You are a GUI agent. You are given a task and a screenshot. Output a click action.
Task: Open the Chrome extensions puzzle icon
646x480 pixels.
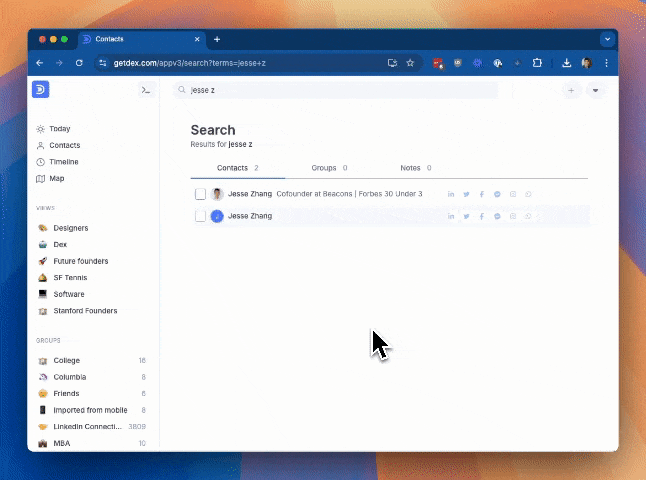coord(537,63)
